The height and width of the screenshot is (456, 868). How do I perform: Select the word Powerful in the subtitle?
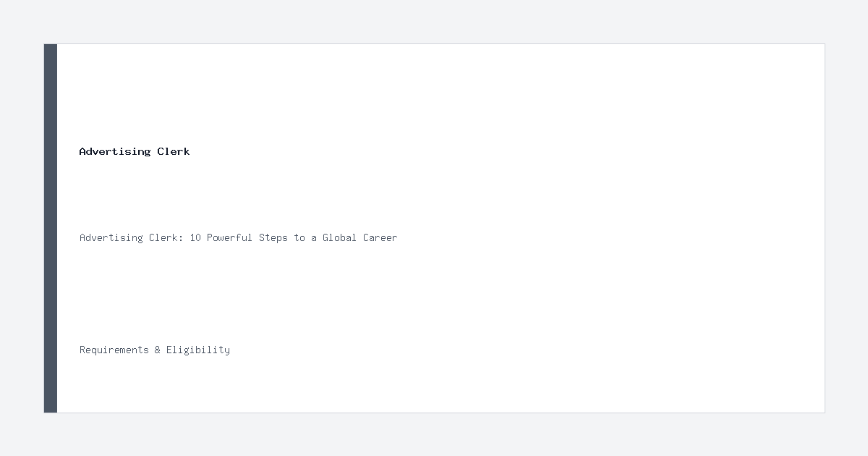click(230, 237)
